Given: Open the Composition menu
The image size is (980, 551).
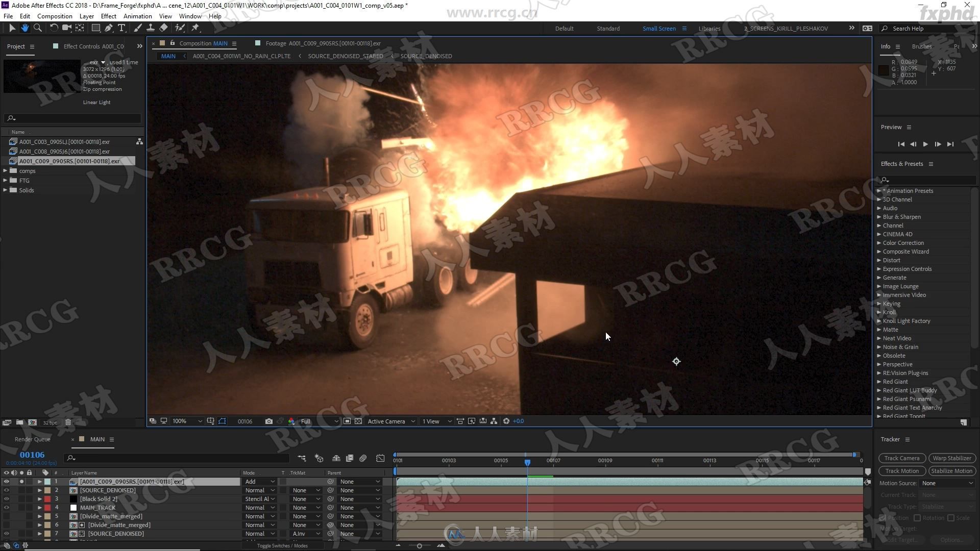Looking at the screenshot, I should [x=55, y=16].
